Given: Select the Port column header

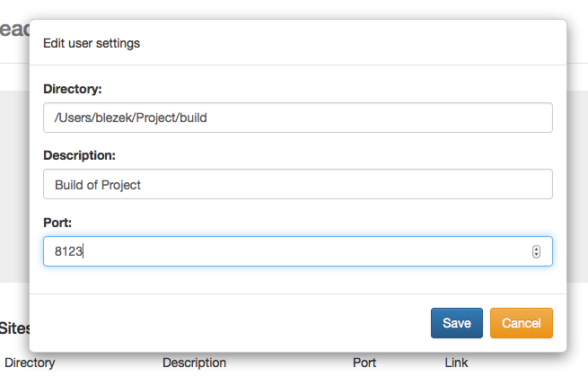Looking at the screenshot, I should [x=364, y=363].
